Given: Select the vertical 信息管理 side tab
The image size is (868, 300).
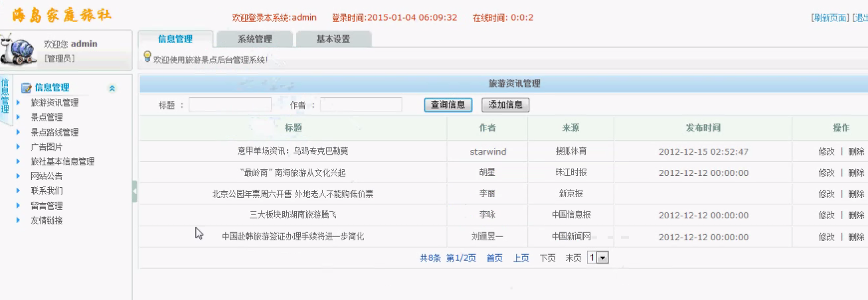Looking at the screenshot, I should coord(5,97).
